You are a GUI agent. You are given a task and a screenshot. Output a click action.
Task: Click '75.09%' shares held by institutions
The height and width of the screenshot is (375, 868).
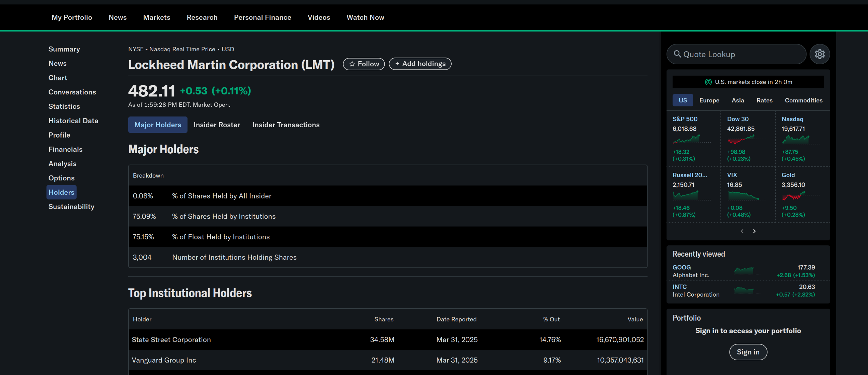pos(144,217)
